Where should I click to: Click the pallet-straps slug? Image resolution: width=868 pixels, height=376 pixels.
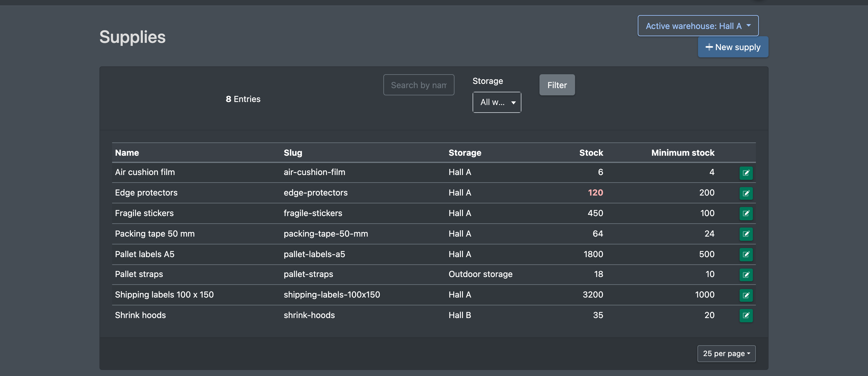tap(308, 274)
